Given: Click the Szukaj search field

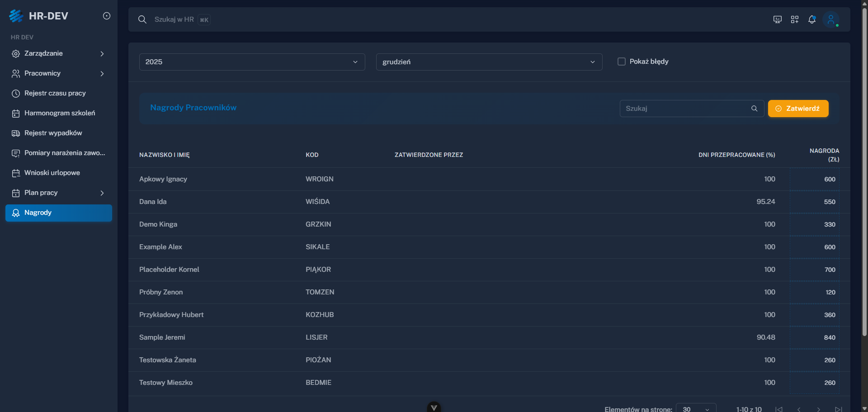Looking at the screenshot, I should pos(687,109).
